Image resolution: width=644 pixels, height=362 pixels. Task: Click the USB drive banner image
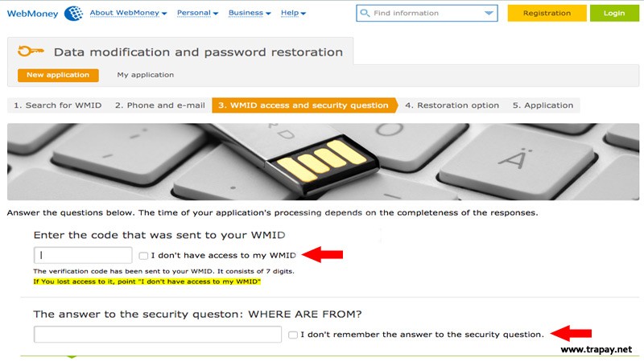pos(322,161)
